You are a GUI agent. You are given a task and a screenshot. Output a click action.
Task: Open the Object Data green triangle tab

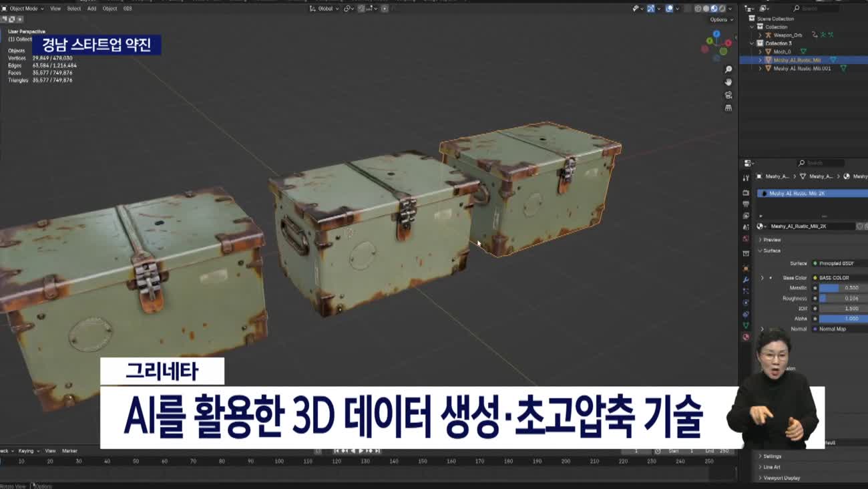(x=746, y=325)
